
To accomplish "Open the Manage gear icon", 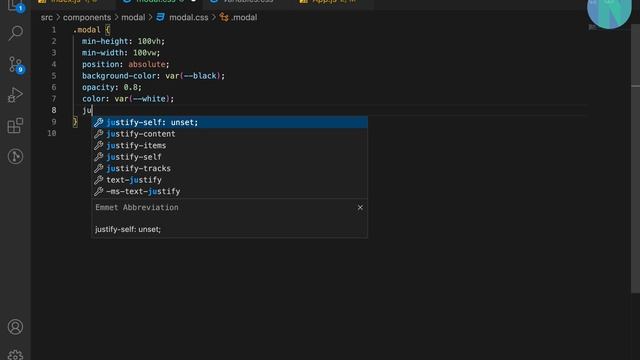I will click(x=15, y=355).
